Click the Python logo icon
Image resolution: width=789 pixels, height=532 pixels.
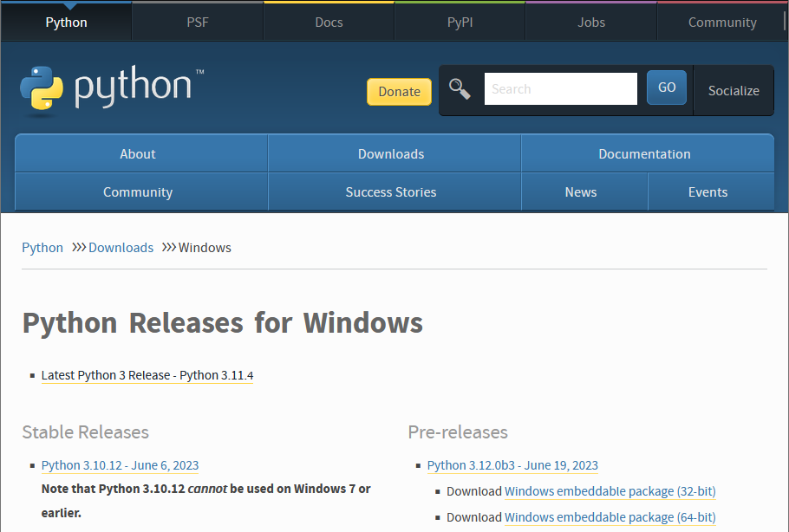pyautogui.click(x=42, y=90)
